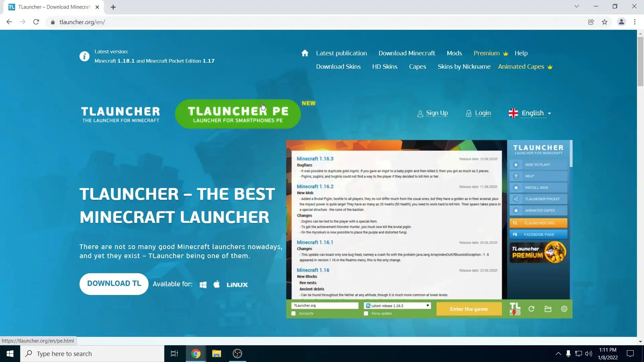Viewport: 644px width, 362px height.
Task: Click the Sign Up link
Action: (436, 113)
